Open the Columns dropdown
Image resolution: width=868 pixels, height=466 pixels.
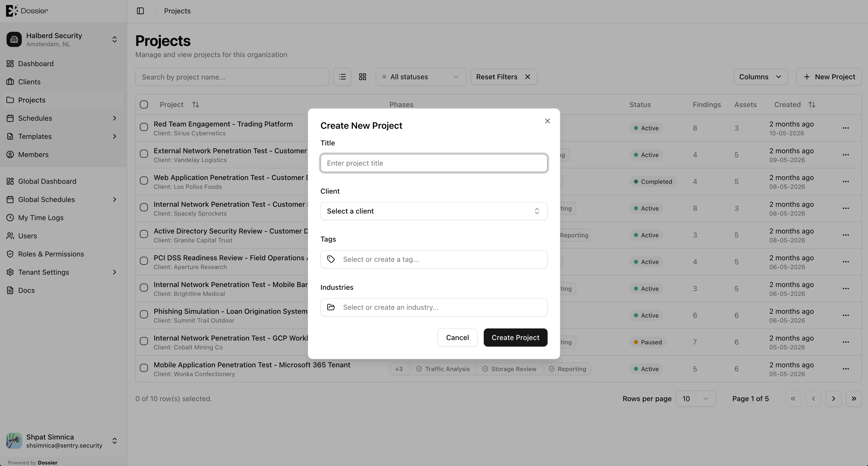click(760, 77)
